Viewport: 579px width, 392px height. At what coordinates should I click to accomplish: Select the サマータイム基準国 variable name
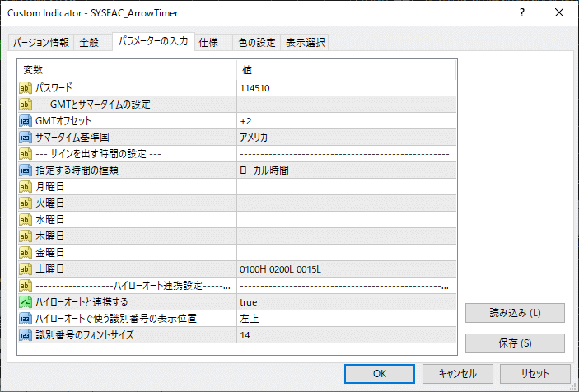(x=72, y=138)
